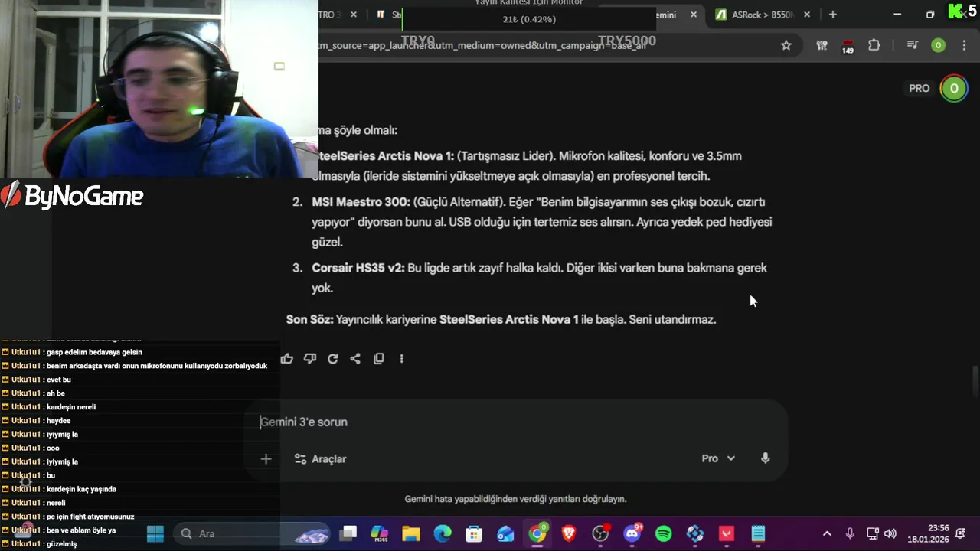Open Brave browser from taskbar
The height and width of the screenshot is (551, 980).
[x=569, y=533]
